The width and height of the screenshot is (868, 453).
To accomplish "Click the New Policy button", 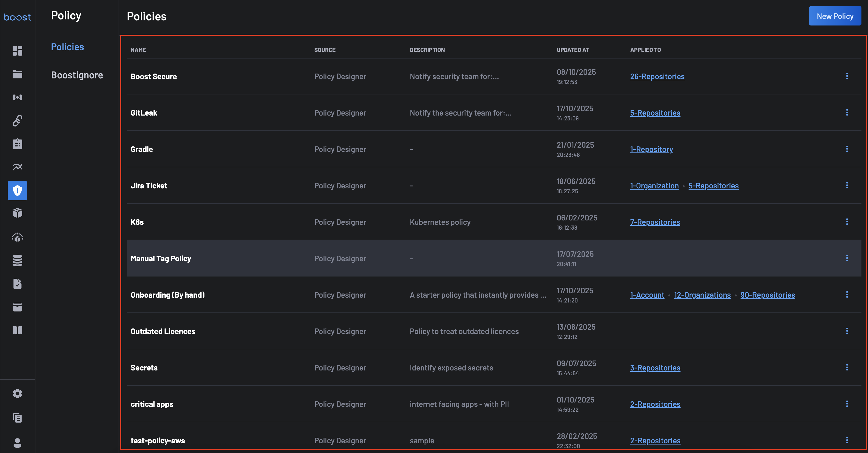I will point(835,16).
